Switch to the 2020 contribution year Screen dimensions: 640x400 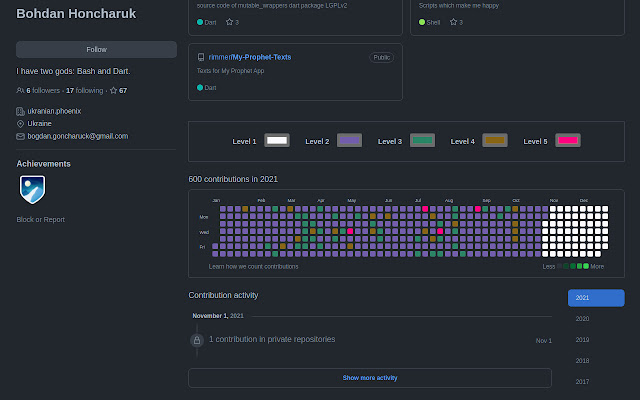[x=582, y=319]
